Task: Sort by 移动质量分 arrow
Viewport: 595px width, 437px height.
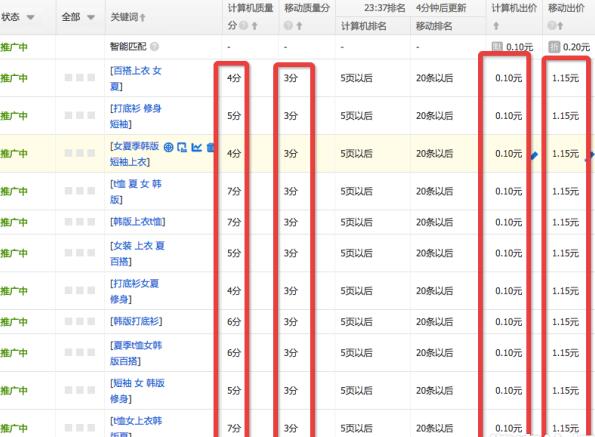Action: tap(299, 26)
